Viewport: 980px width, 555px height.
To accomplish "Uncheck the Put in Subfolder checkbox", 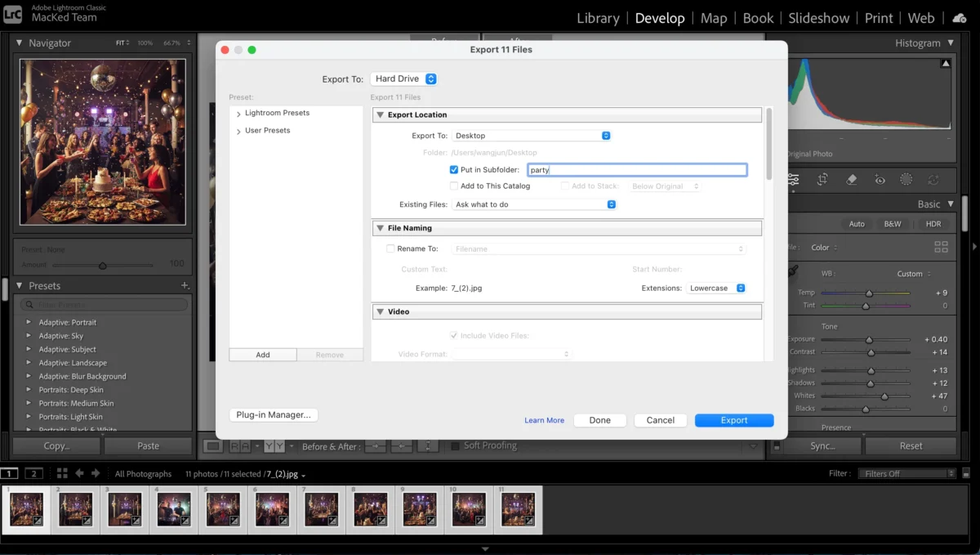I will point(454,169).
